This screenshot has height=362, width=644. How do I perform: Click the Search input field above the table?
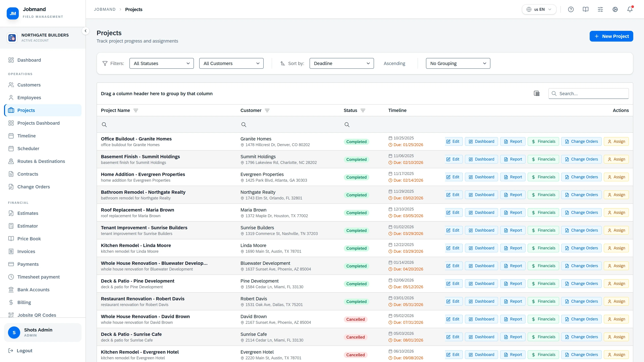point(588,94)
